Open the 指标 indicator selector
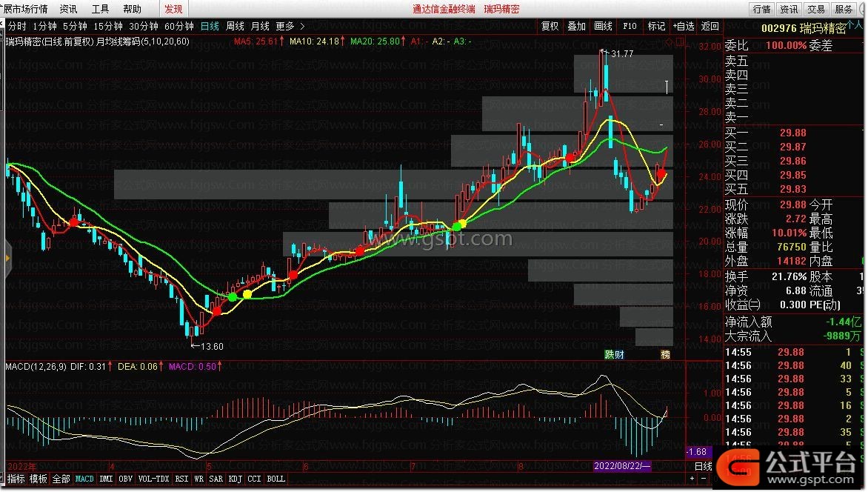This screenshot has height=492, width=868. tap(16, 479)
